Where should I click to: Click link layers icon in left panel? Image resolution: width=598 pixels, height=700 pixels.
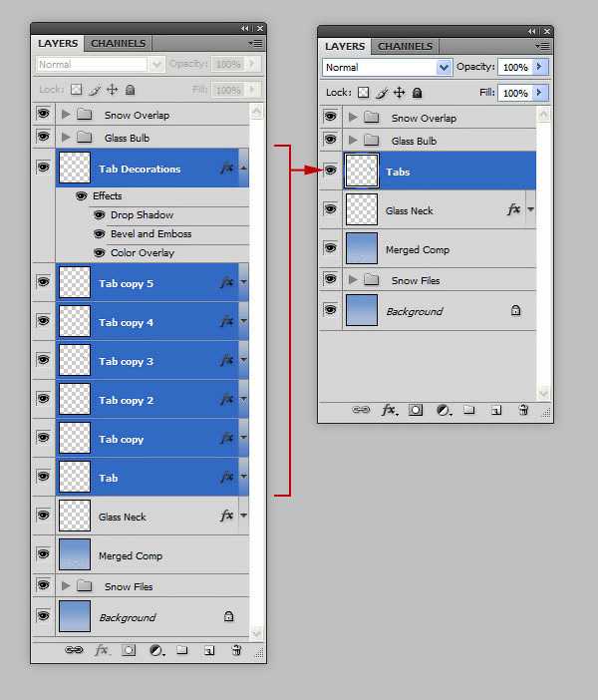pyautogui.click(x=74, y=650)
